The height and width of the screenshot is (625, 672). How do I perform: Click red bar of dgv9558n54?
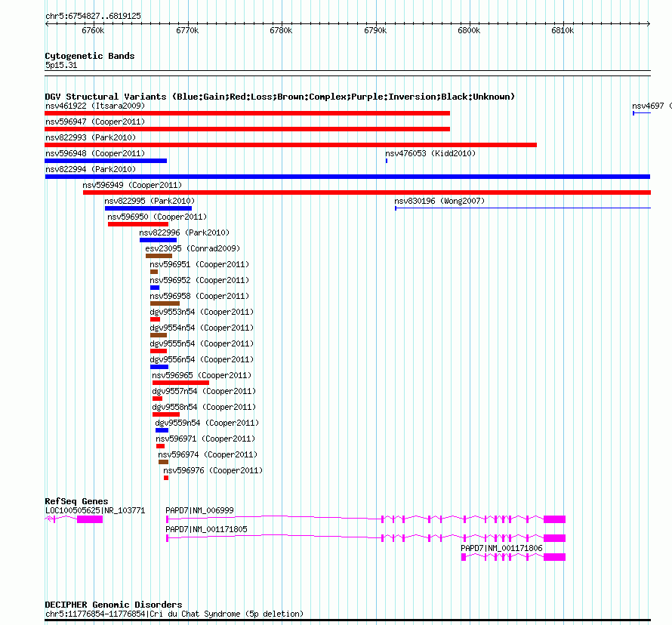(166, 414)
